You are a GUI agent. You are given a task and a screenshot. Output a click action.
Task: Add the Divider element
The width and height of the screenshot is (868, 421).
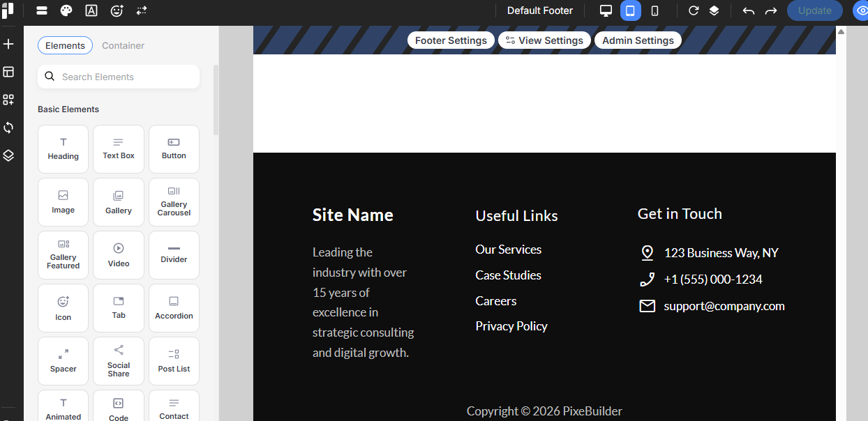[x=174, y=254]
